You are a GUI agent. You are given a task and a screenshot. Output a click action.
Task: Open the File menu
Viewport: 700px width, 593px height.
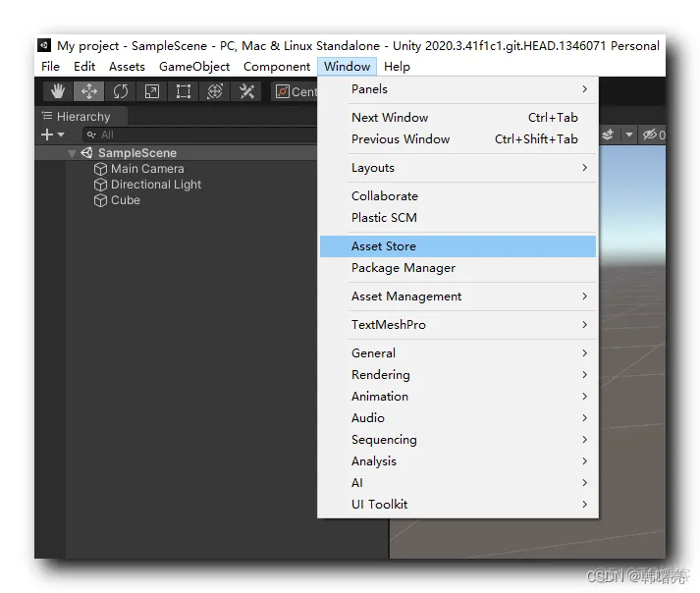[50, 67]
